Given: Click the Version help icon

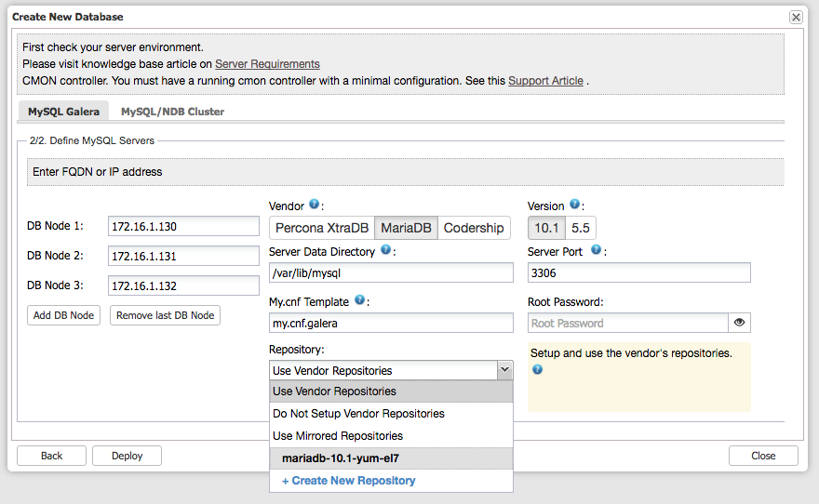Looking at the screenshot, I should pyautogui.click(x=574, y=204).
